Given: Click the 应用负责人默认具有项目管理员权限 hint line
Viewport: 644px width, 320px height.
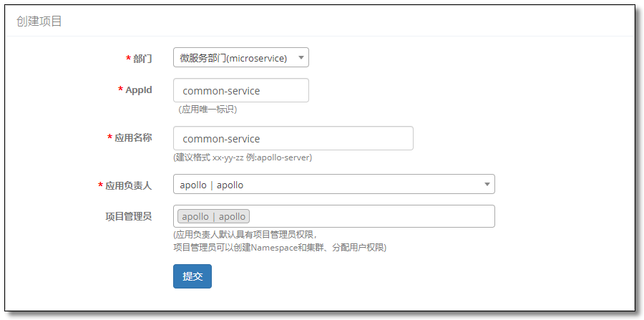Looking at the screenshot, I should [x=245, y=235].
